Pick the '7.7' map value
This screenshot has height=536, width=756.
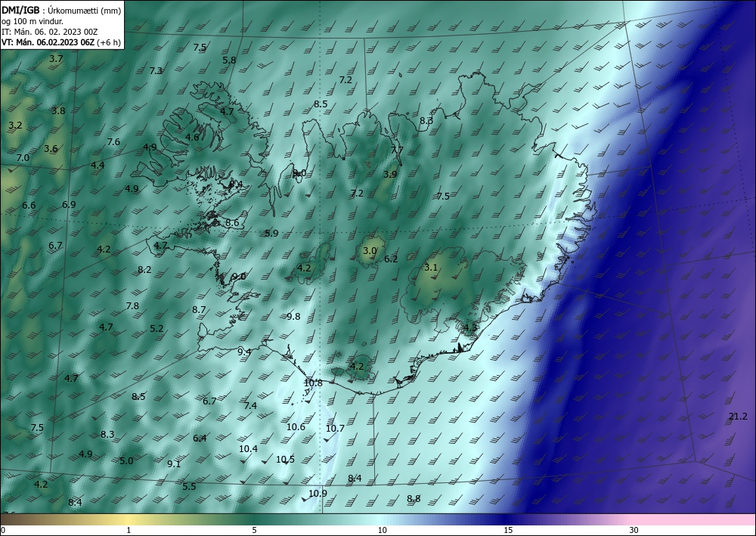(397, 150)
